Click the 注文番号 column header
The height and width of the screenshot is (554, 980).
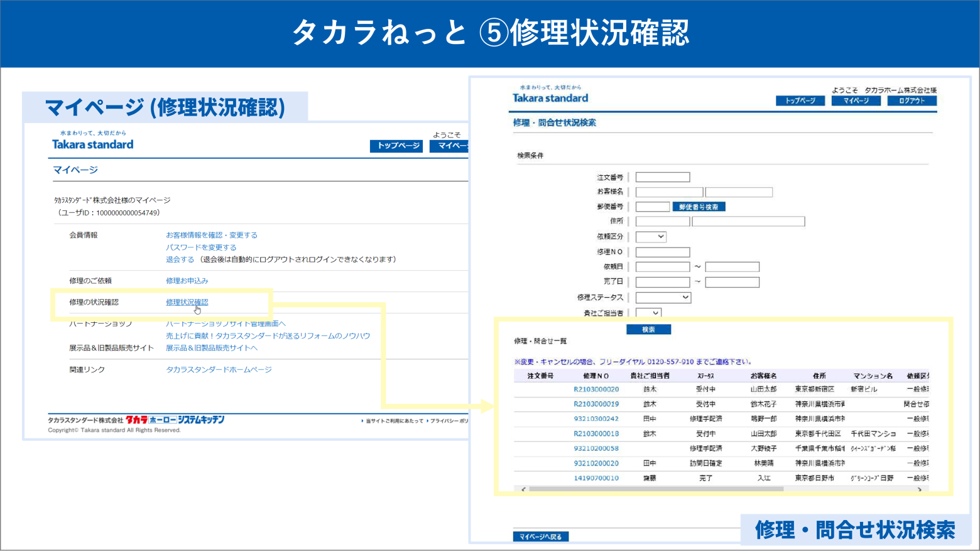pyautogui.click(x=540, y=376)
